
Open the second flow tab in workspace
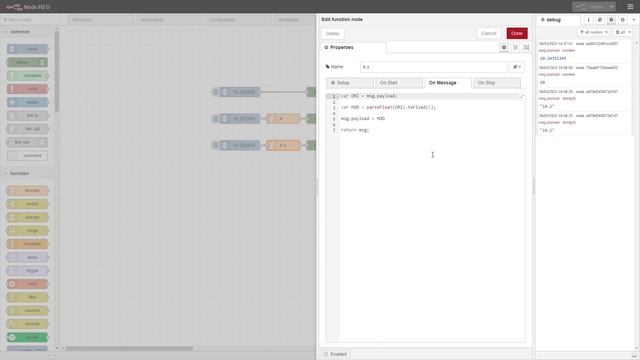tap(169, 20)
